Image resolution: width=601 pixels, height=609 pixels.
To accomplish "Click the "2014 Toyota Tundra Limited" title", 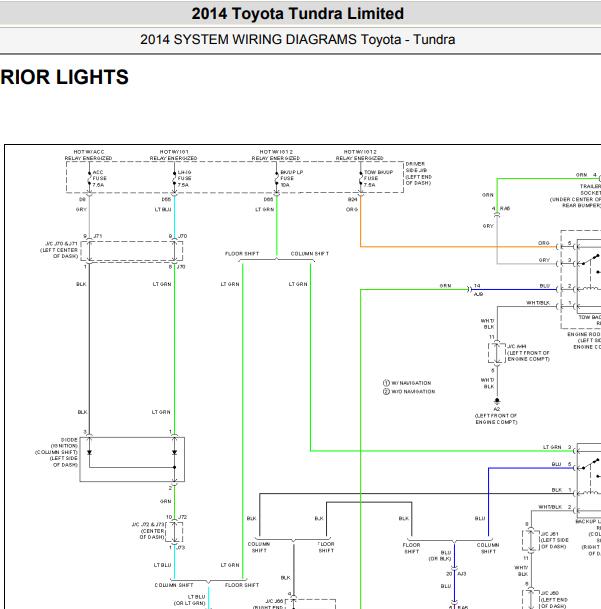I will [298, 14].
